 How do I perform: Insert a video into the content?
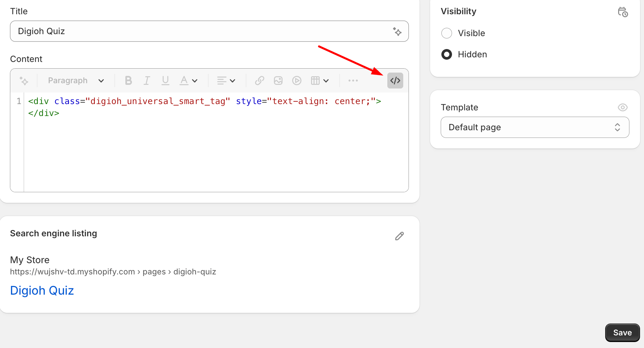[x=297, y=80]
